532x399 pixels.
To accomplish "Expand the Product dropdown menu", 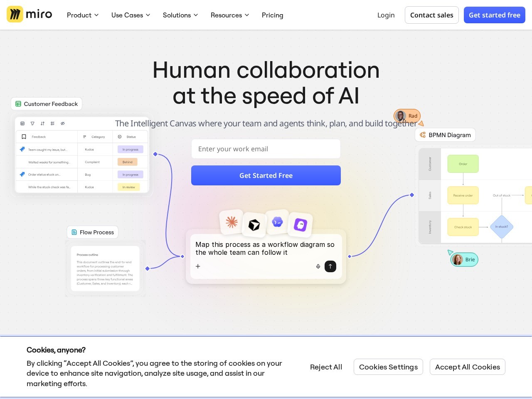I will (83, 15).
